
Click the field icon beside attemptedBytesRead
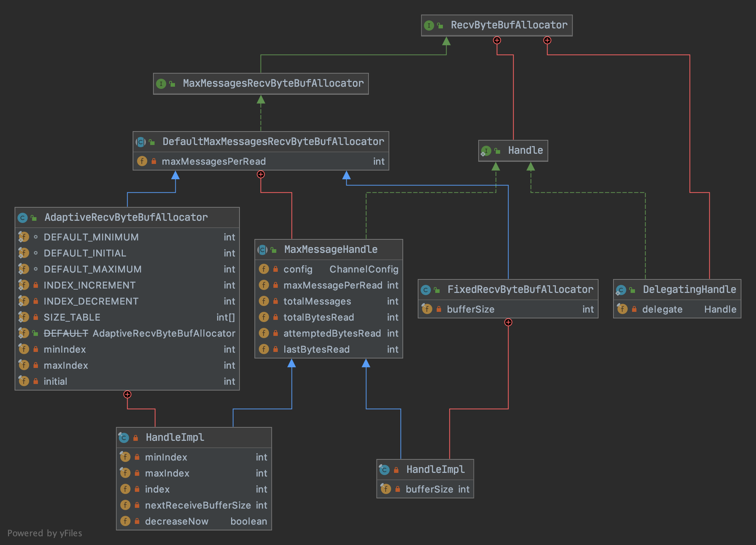pyautogui.click(x=264, y=333)
